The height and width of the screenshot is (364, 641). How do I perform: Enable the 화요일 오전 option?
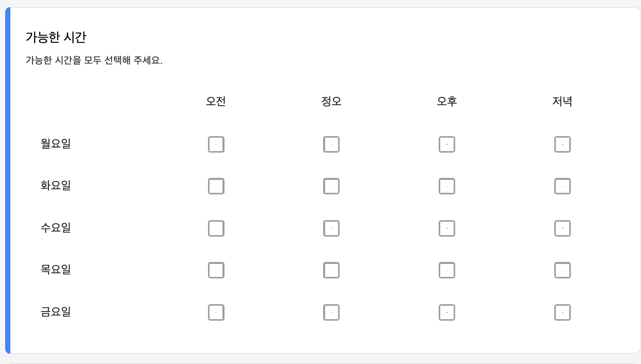pos(216,186)
